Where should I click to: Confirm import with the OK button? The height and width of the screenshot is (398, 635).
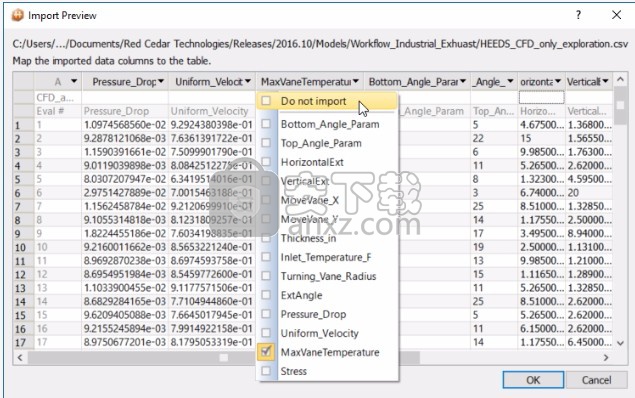point(533,380)
